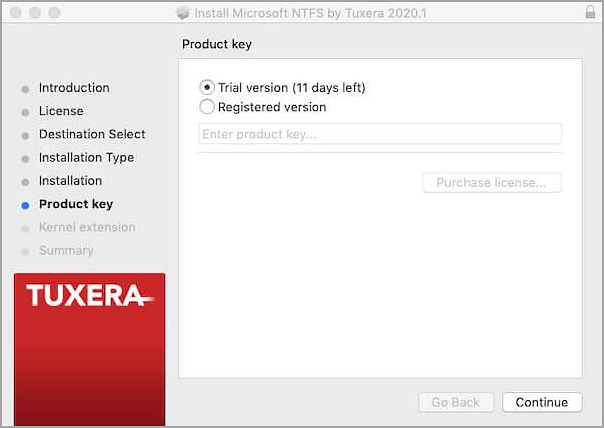This screenshot has height=428, width=604.
Task: Click the Summary step in sidebar
Action: pyautogui.click(x=66, y=250)
